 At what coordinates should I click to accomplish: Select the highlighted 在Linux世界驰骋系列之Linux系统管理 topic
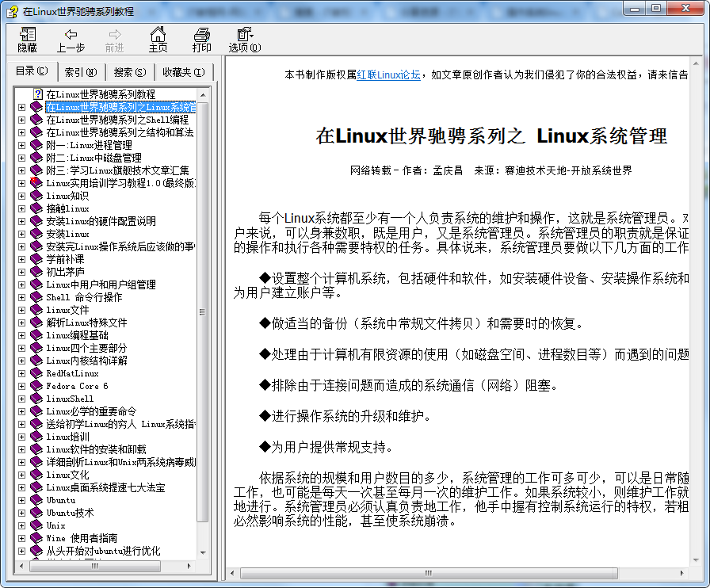click(x=111, y=107)
